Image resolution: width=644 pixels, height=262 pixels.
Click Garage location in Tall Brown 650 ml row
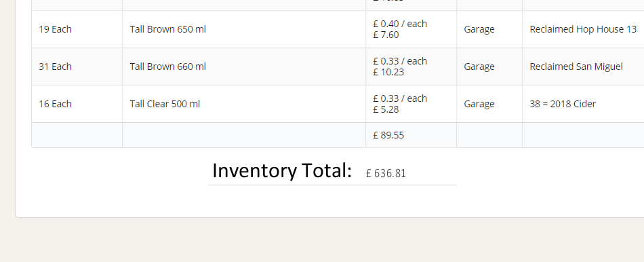point(479,29)
